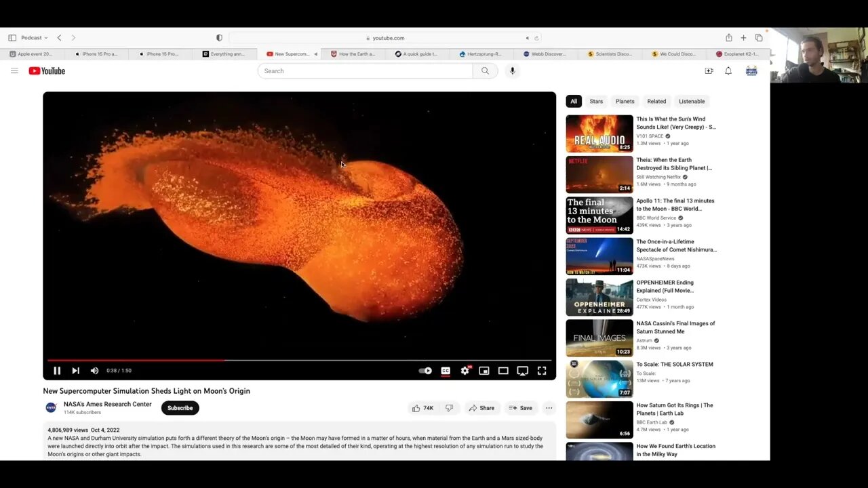Mute the video with the volume icon
Screen dimensions: 868x488
(x=94, y=371)
